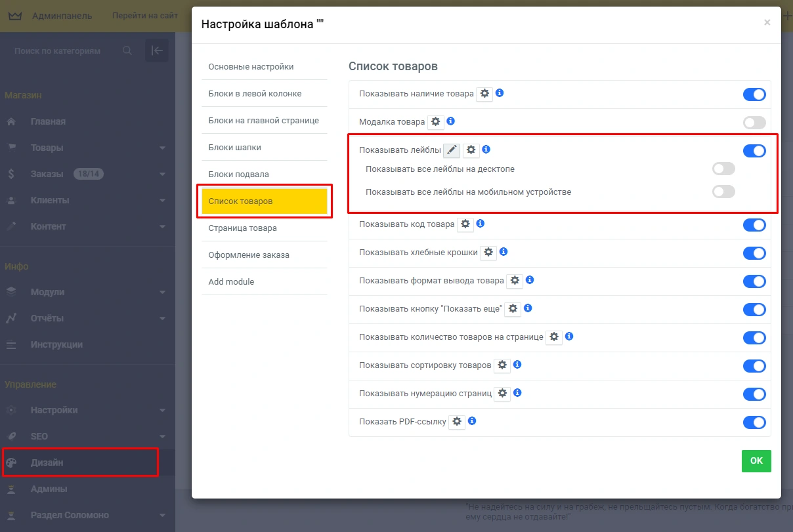793x532 pixels.
Task: Click 'Перейти на сайт' link
Action: [145, 16]
